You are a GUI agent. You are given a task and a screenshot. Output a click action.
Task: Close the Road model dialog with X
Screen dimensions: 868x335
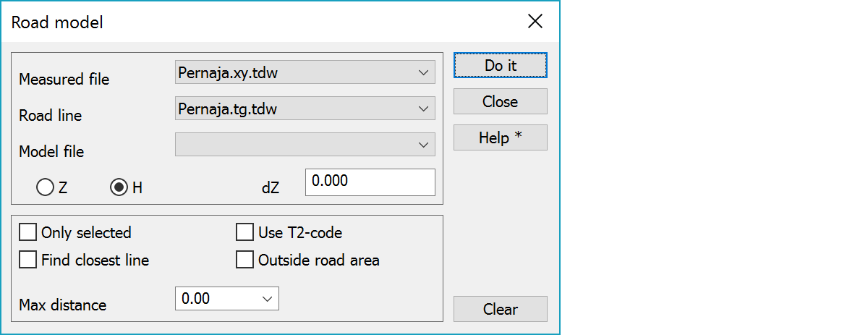click(x=535, y=22)
